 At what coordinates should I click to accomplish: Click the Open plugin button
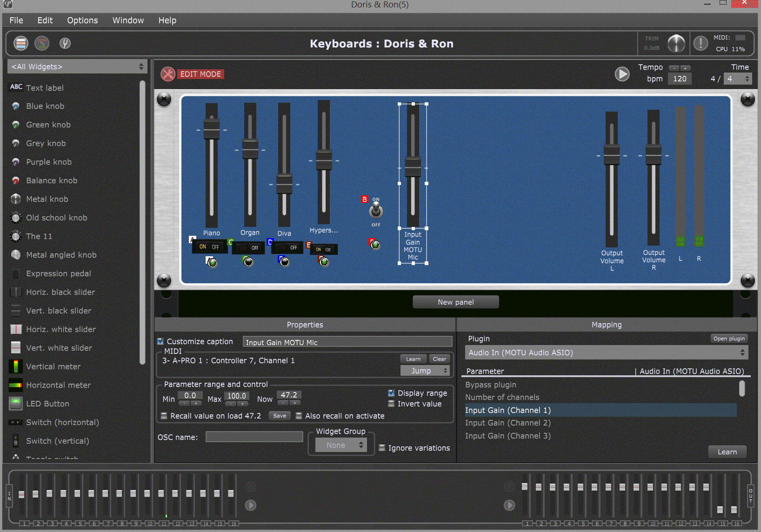[x=728, y=339]
